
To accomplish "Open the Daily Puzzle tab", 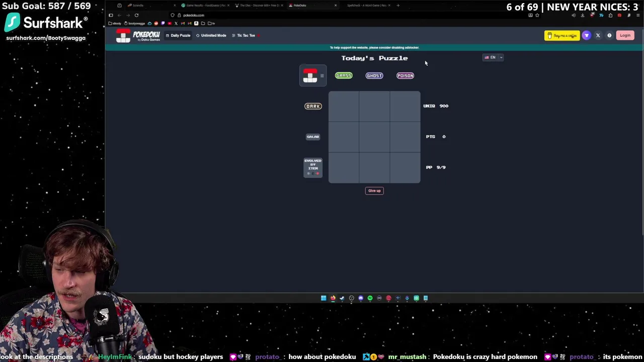I will (x=178, y=35).
